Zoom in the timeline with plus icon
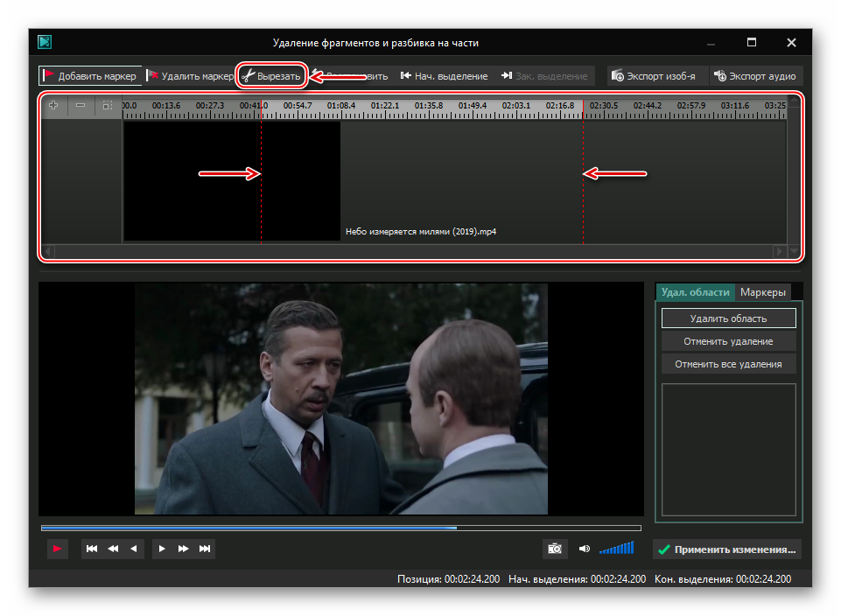 tap(54, 106)
